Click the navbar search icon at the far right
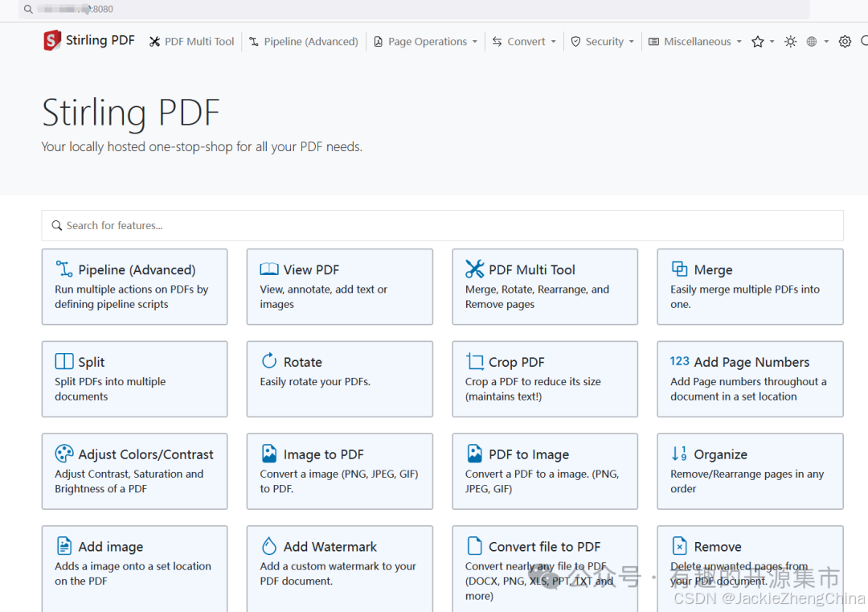The width and height of the screenshot is (868, 612). click(x=864, y=42)
